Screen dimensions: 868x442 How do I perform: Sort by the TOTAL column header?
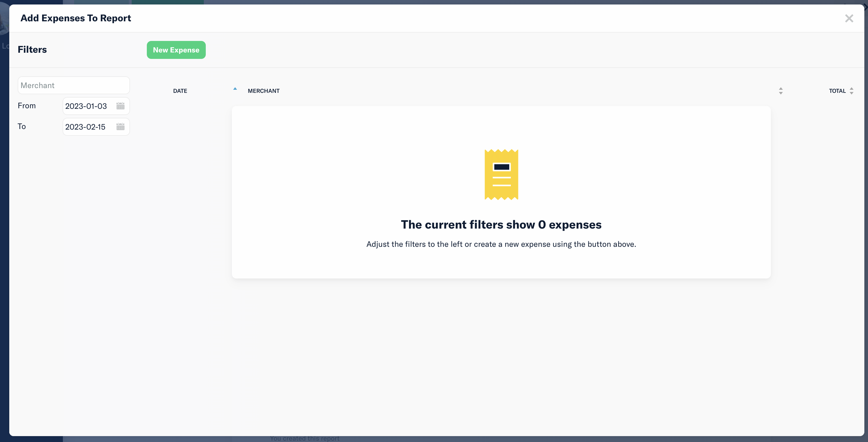pos(837,91)
